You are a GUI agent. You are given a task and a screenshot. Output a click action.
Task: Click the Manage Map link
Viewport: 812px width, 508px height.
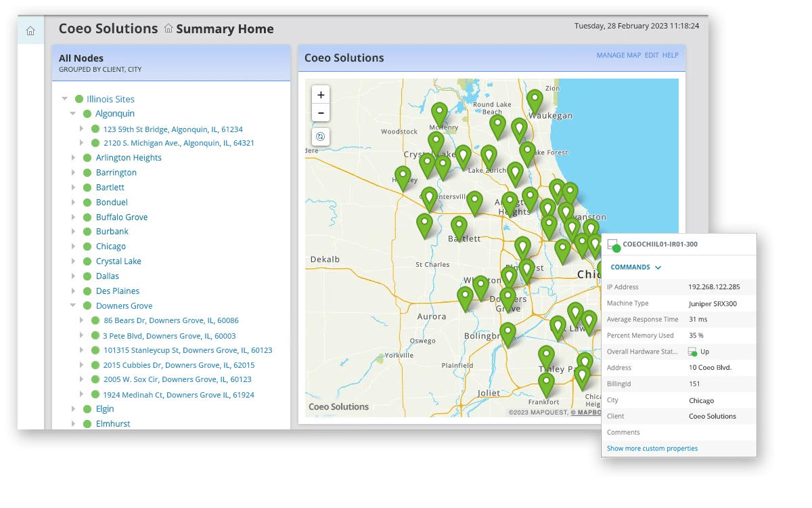click(618, 56)
